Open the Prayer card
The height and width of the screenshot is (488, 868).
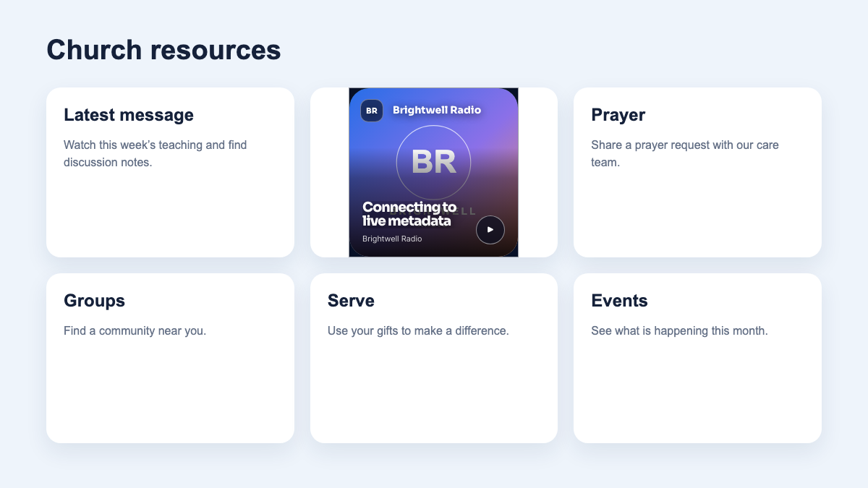point(697,172)
